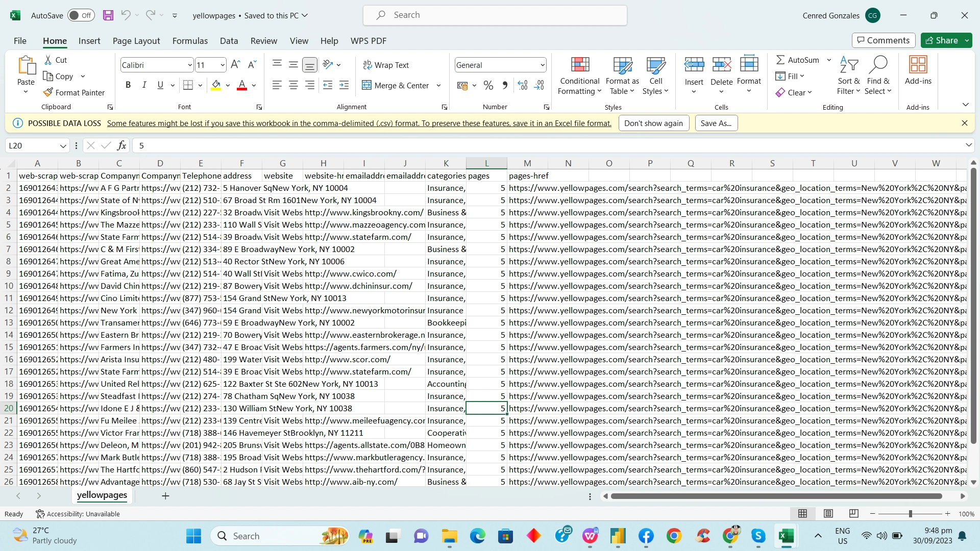
Task: Switch to the Formulas ribbon tab
Action: pyautogui.click(x=190, y=41)
